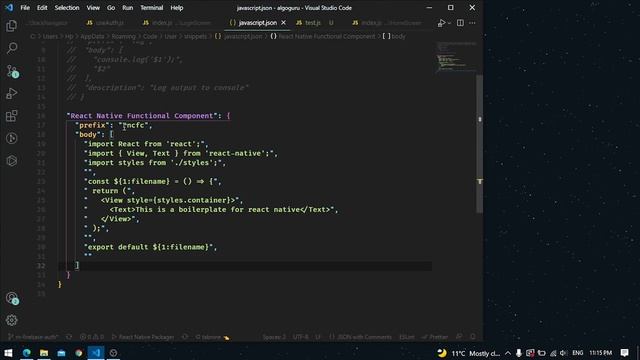Click the "import React from 'react';" line

146,144
